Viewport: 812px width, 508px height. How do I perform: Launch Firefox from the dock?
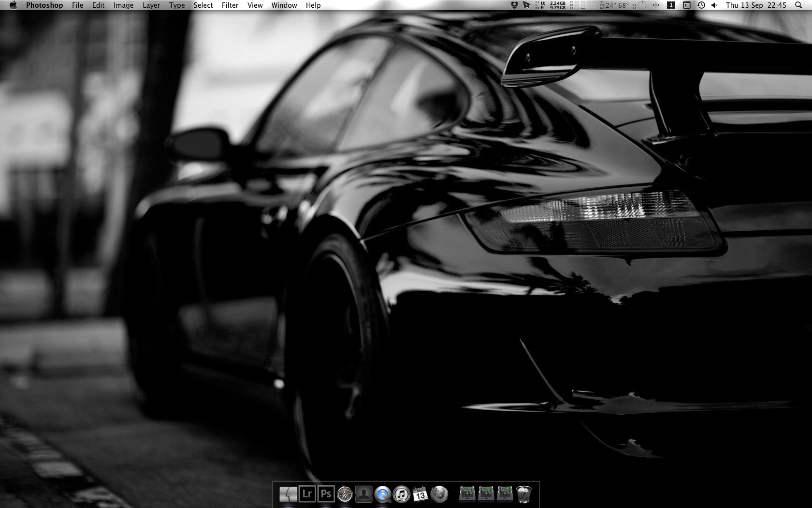[439, 494]
